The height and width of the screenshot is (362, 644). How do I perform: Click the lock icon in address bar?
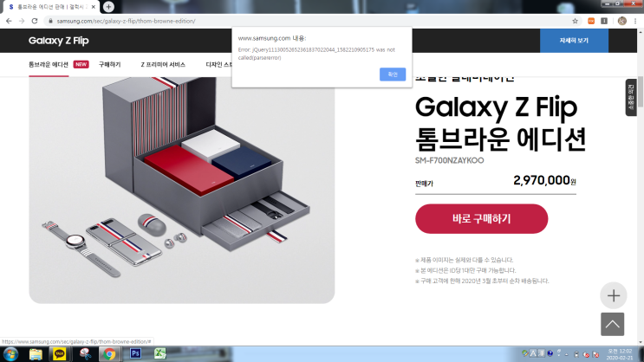50,21
